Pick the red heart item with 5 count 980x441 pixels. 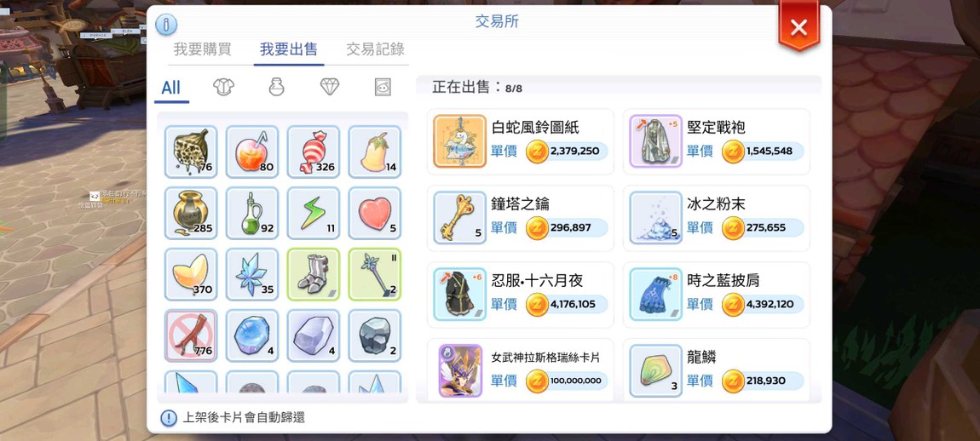point(374,213)
